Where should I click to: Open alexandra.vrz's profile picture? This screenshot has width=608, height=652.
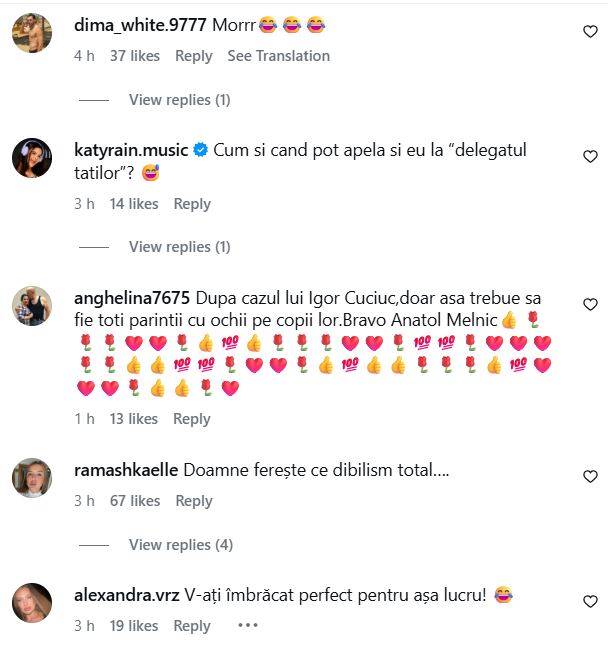pos(32,603)
